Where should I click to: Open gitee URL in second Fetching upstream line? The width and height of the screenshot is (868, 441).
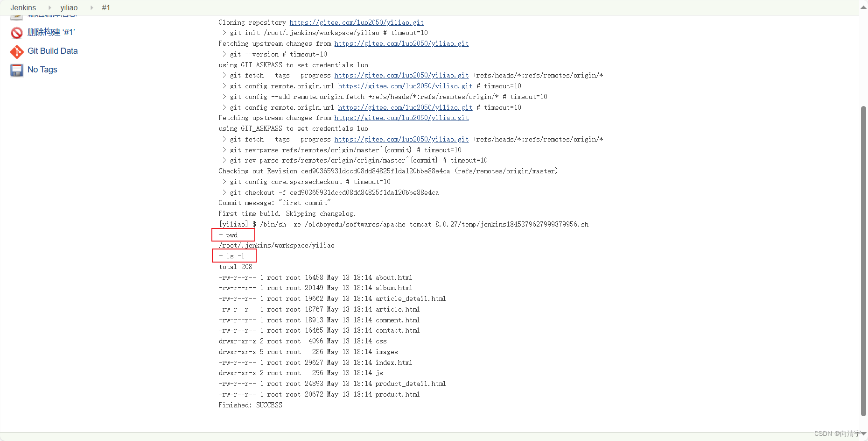tap(401, 118)
